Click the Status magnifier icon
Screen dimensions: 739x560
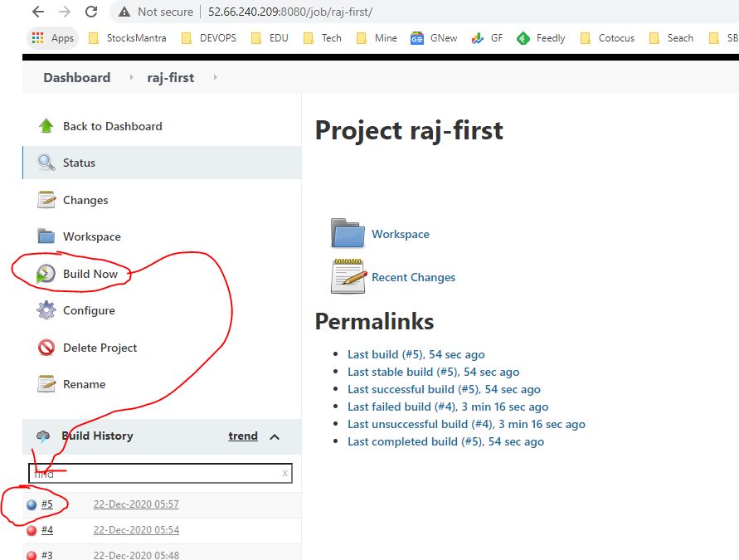coord(46,163)
